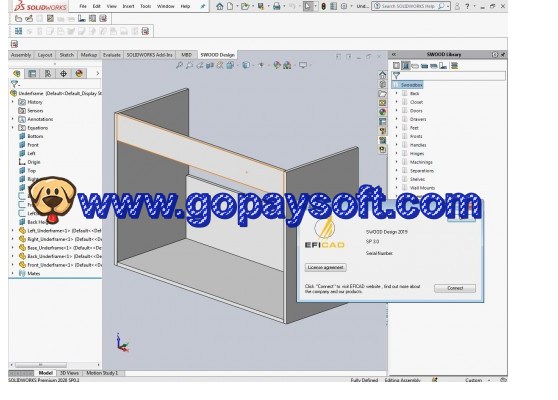Open the ConfigurationManager tab icon

coord(48,74)
